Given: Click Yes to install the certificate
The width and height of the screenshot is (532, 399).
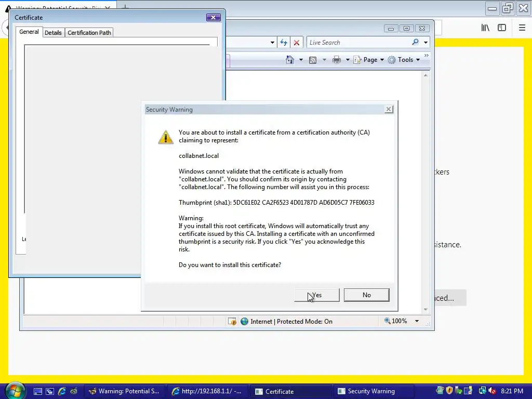Looking at the screenshot, I should 316,295.
